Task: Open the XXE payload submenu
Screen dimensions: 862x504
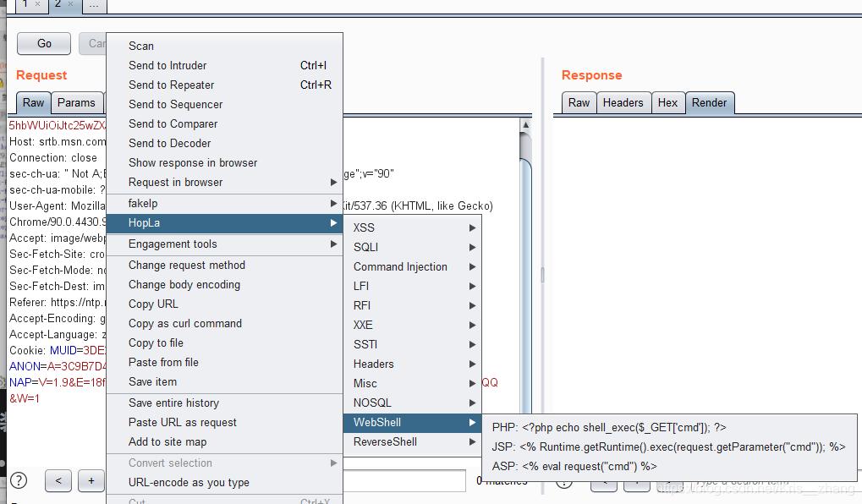Action: [412, 326]
